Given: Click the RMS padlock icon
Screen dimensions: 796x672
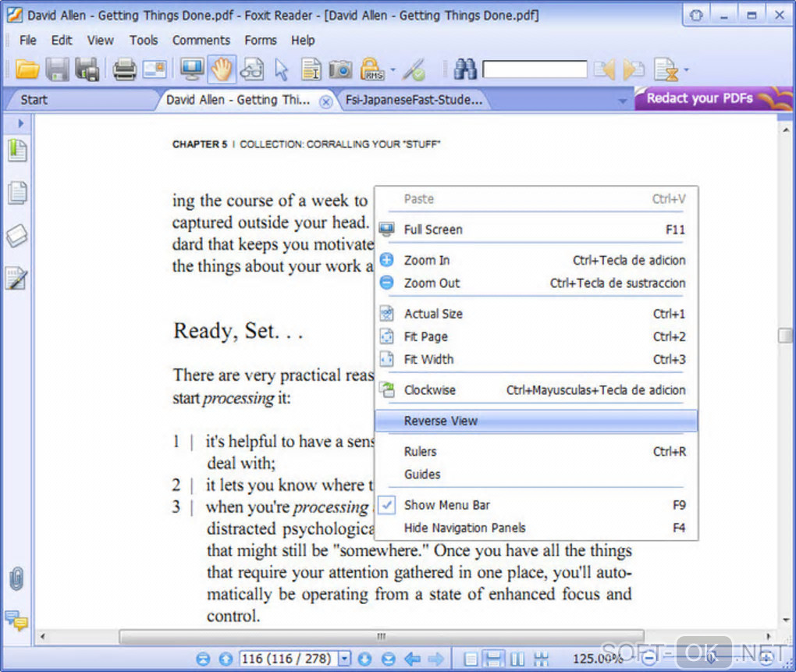Looking at the screenshot, I should point(371,69).
